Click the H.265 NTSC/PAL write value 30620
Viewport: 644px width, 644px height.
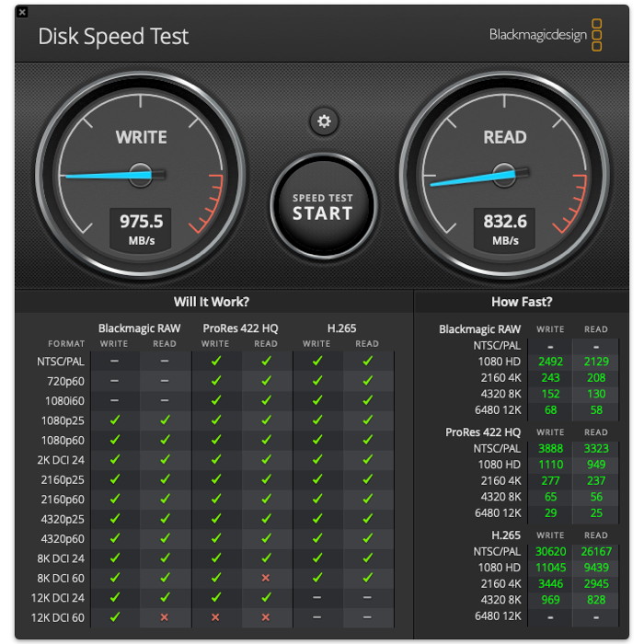coord(550,552)
